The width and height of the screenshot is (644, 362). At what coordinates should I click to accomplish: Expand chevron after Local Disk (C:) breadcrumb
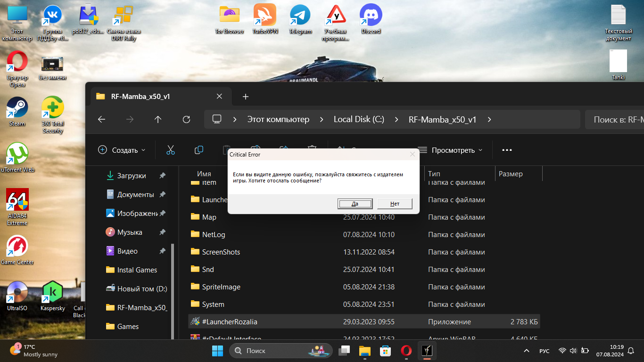[x=397, y=119]
